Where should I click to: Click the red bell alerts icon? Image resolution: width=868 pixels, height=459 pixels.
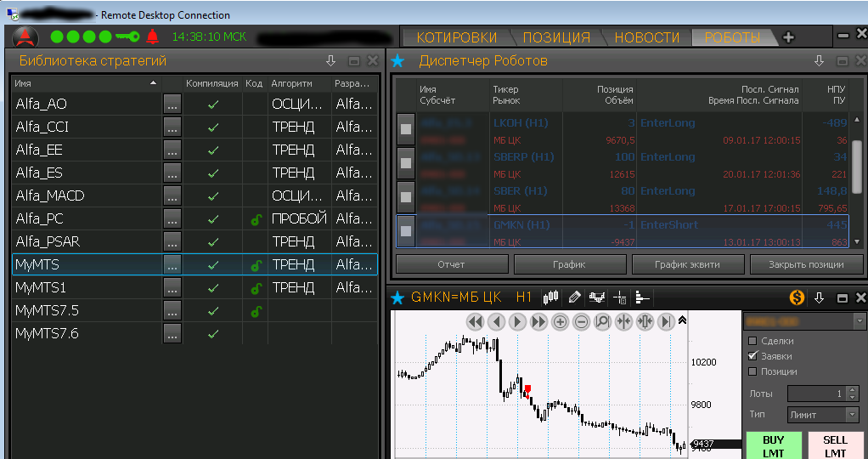pos(153,37)
